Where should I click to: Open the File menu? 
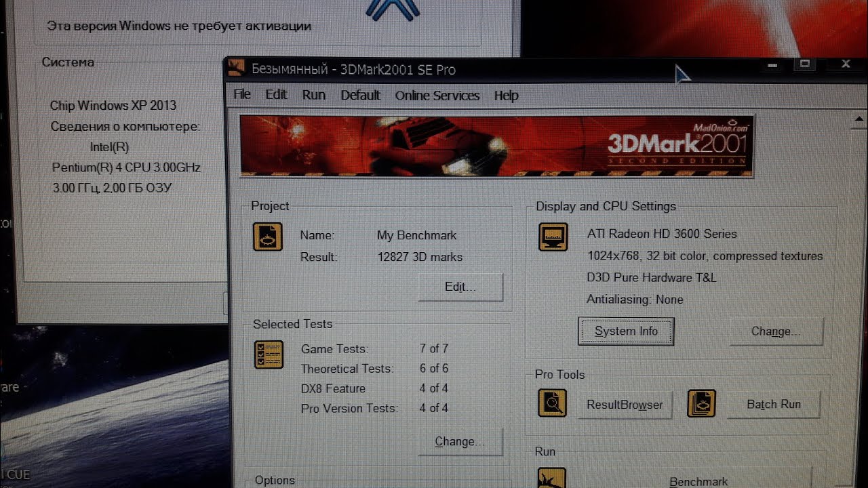(242, 95)
